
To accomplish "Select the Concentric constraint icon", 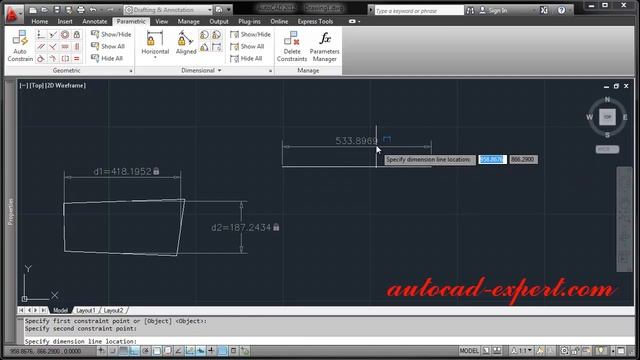I will 64,35.
